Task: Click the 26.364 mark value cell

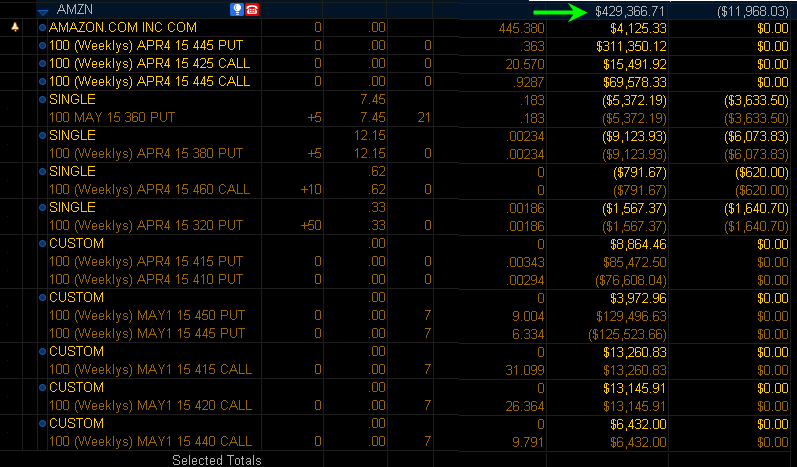Action: point(525,406)
